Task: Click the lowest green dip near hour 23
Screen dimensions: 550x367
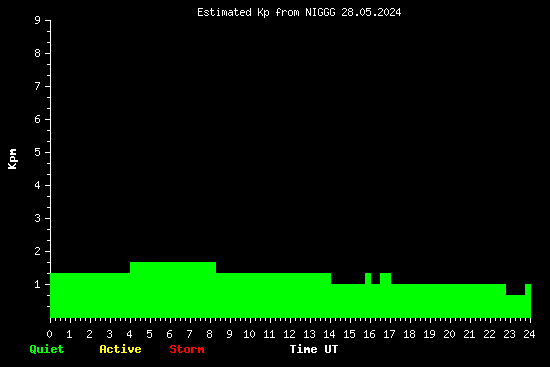Action: pyautogui.click(x=515, y=306)
